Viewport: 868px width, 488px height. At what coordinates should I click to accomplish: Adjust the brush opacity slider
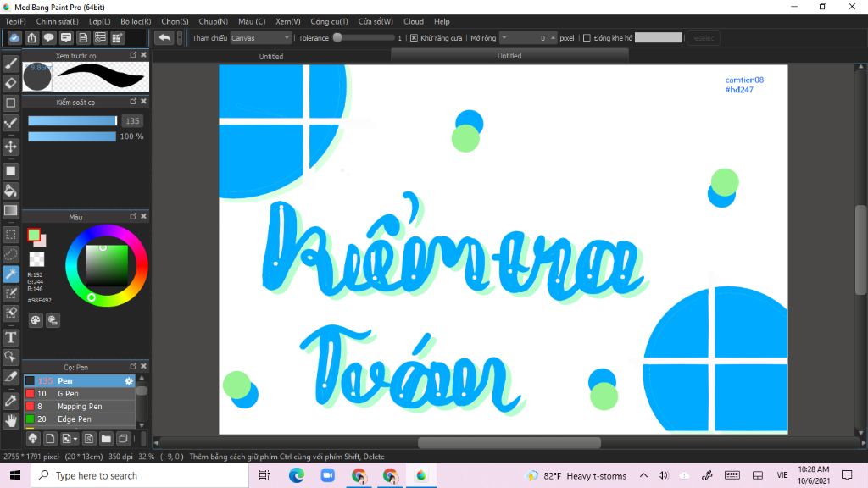tap(72, 136)
